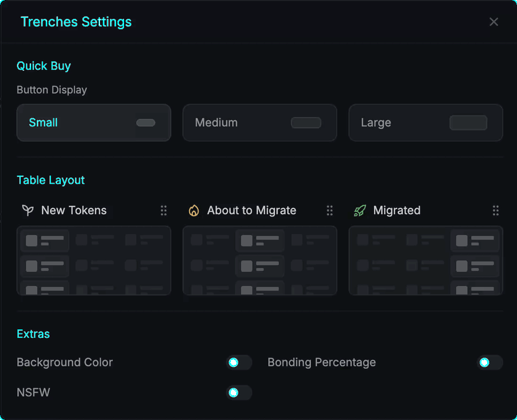Close the Trenches Settings dialog
This screenshot has height=420, width=517.
(x=493, y=22)
